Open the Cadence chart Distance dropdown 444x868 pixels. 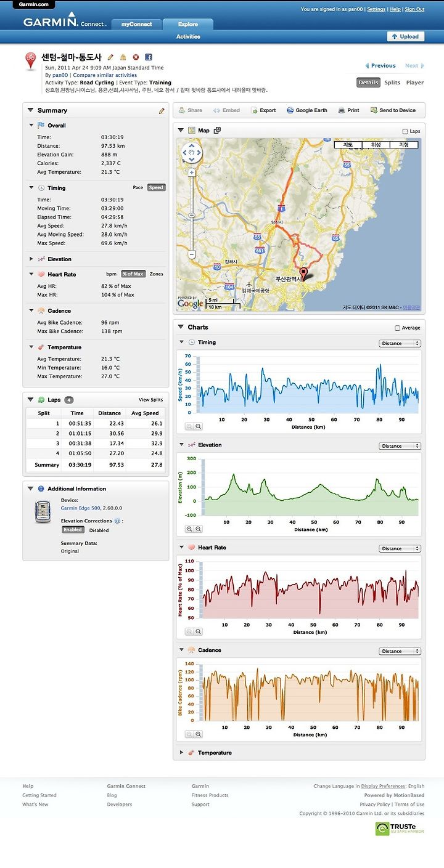400,651
